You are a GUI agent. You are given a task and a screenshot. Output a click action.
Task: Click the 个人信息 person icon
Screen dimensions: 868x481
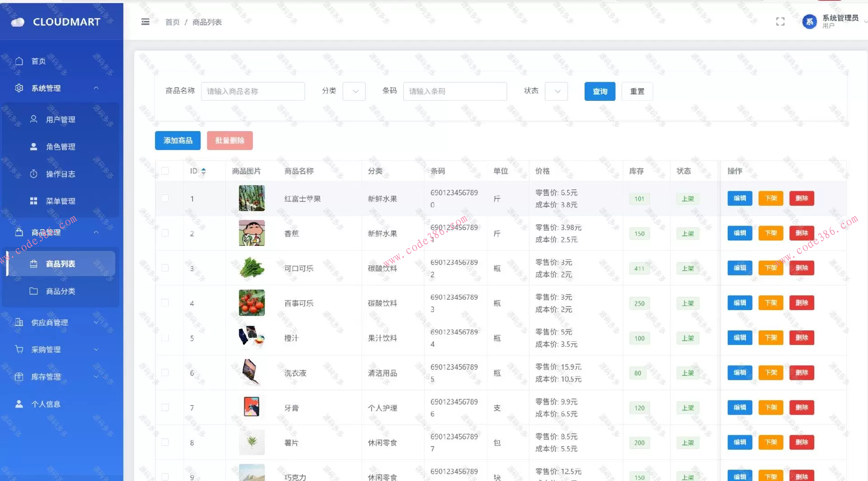(x=19, y=403)
